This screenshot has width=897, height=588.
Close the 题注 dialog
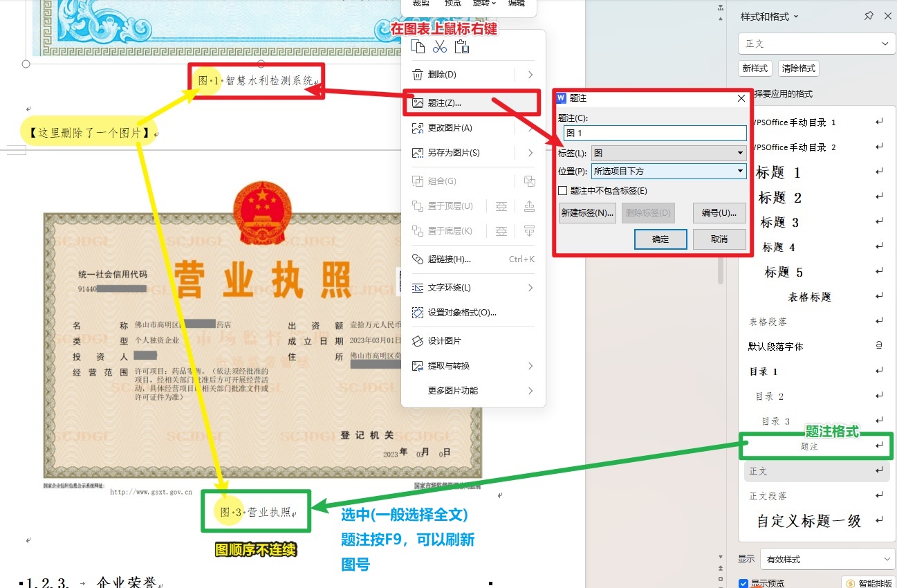tap(741, 98)
